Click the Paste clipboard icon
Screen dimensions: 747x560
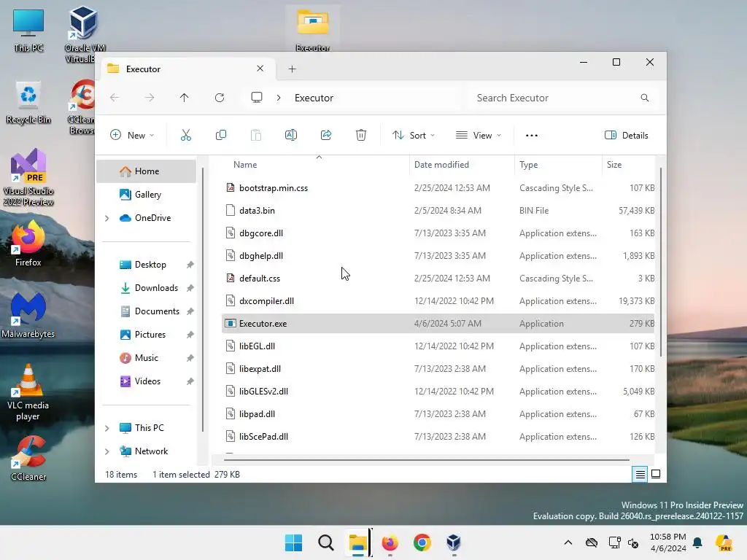(x=256, y=135)
